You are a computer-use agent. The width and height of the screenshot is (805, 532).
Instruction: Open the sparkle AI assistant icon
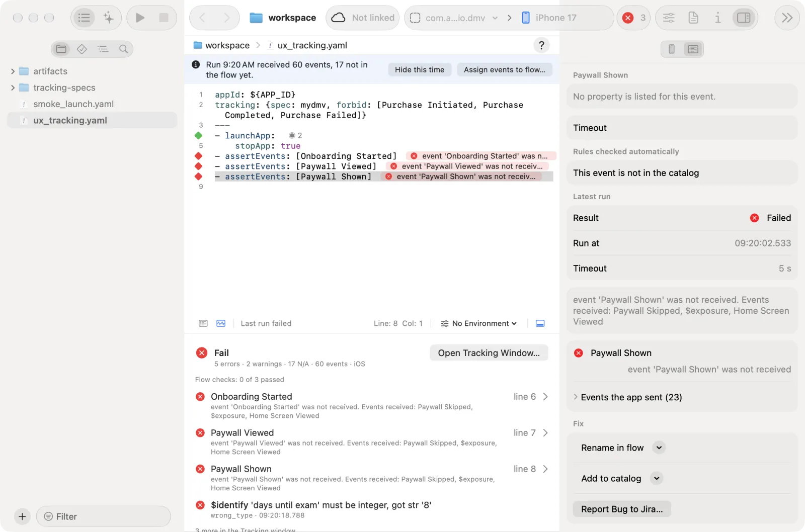pyautogui.click(x=109, y=18)
